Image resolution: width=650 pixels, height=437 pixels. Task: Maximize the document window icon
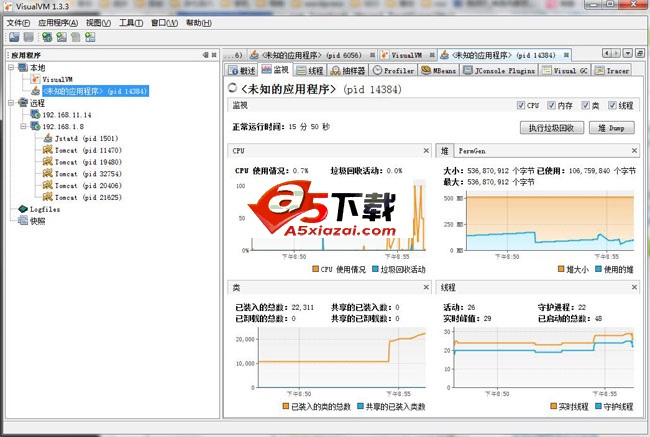(x=640, y=53)
